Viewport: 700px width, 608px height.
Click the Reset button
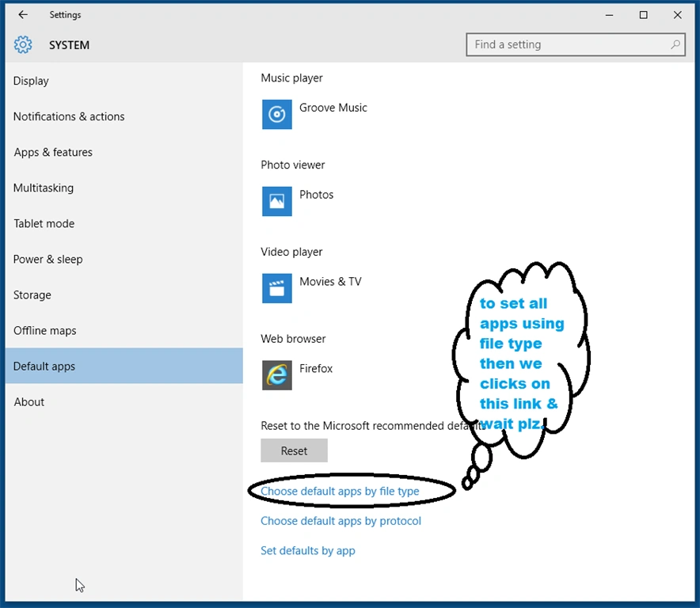tap(295, 451)
